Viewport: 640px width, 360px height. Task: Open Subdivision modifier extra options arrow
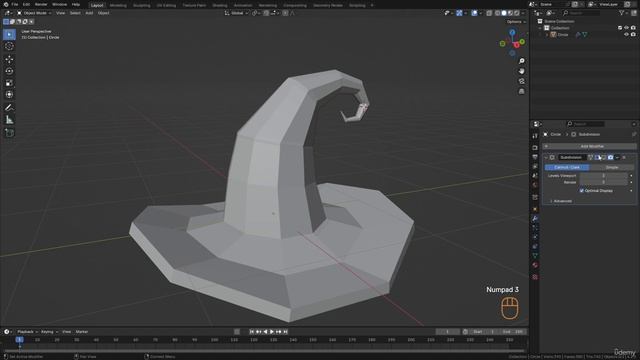pos(617,158)
